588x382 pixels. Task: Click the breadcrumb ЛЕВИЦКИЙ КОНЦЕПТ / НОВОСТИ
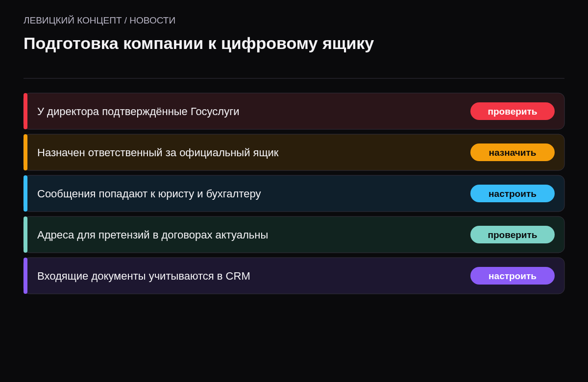[x=99, y=21]
